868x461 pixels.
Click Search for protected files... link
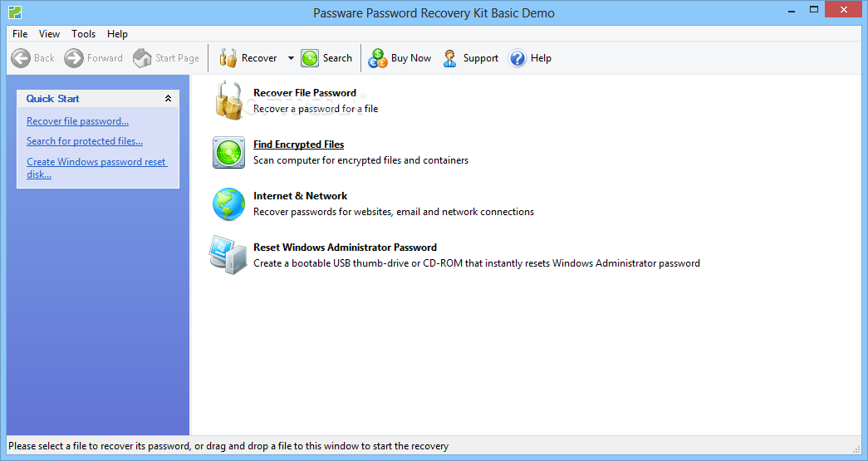pos(85,141)
